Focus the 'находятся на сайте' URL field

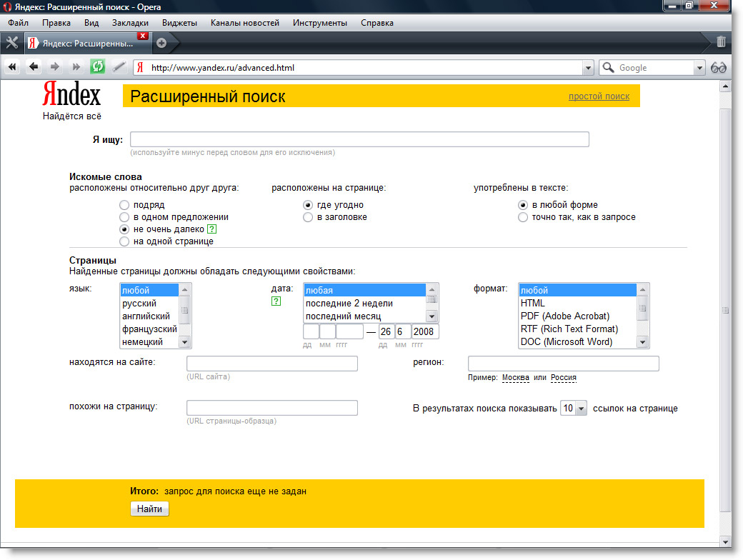pyautogui.click(x=272, y=364)
